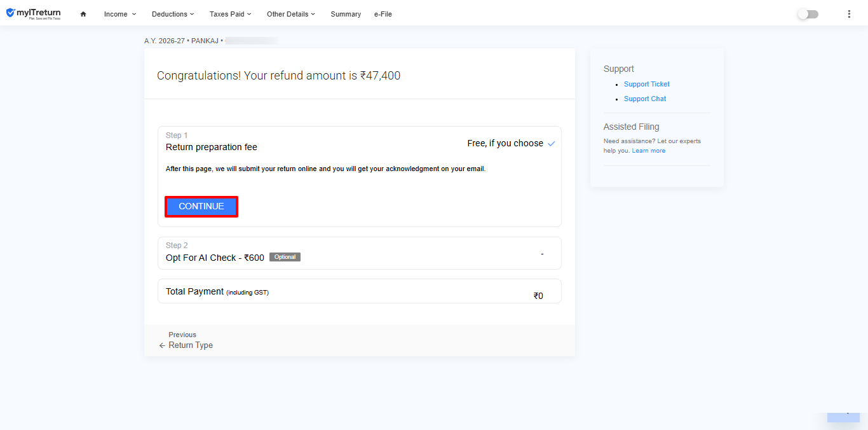
Task: Click the Optional badge
Action: coord(285,257)
